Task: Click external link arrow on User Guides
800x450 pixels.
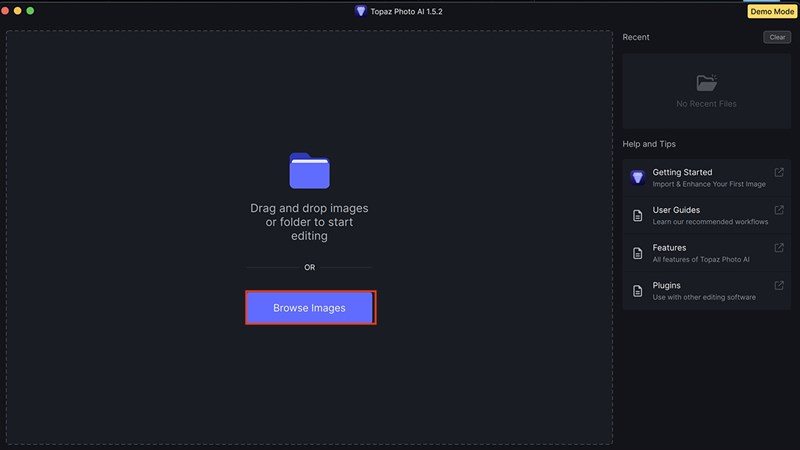Action: (779, 210)
